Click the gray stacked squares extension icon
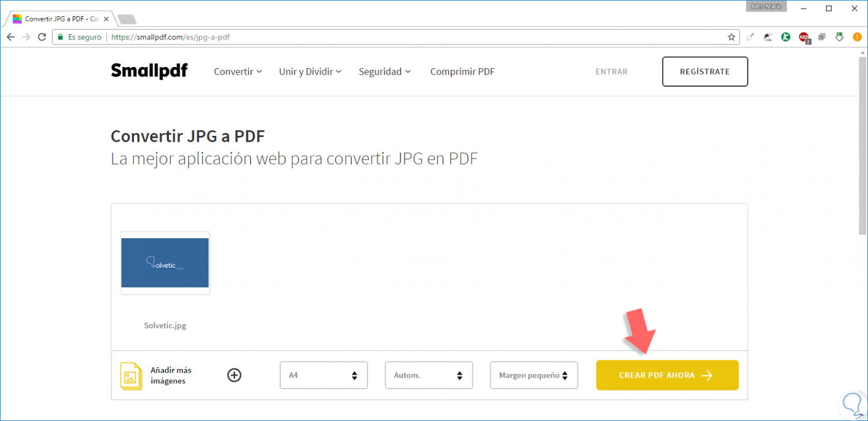 point(822,37)
